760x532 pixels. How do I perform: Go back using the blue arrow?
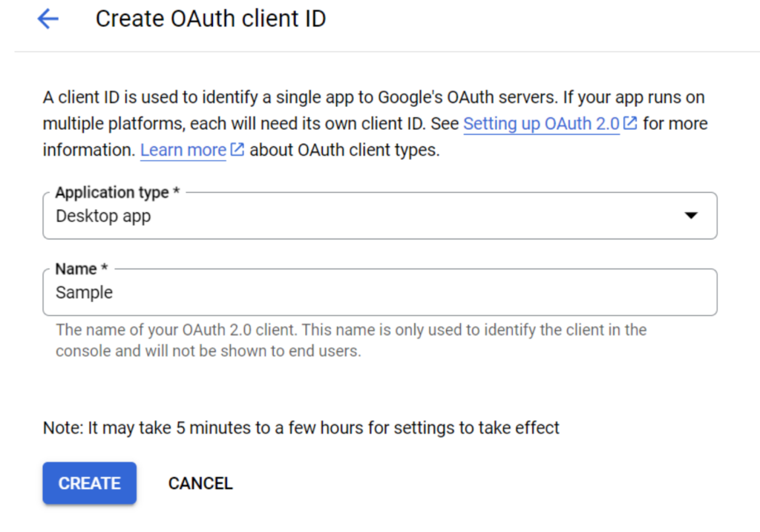coord(48,19)
